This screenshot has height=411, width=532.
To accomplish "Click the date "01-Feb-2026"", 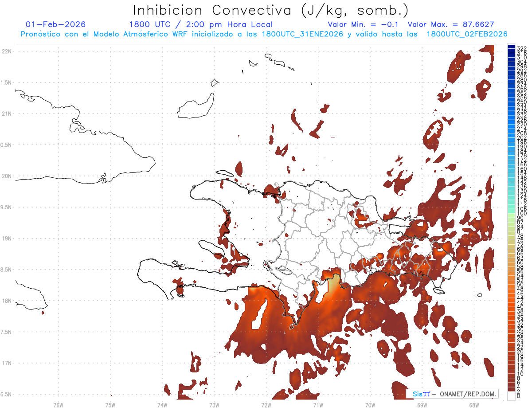I will 56,24.
